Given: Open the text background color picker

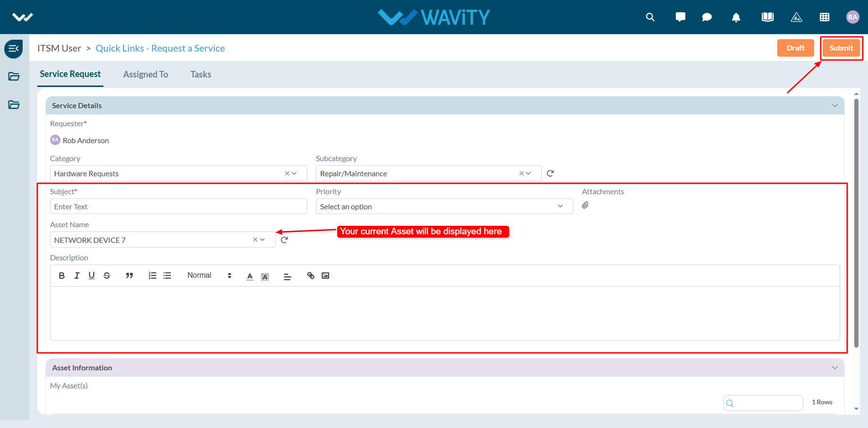Looking at the screenshot, I should click(x=265, y=276).
